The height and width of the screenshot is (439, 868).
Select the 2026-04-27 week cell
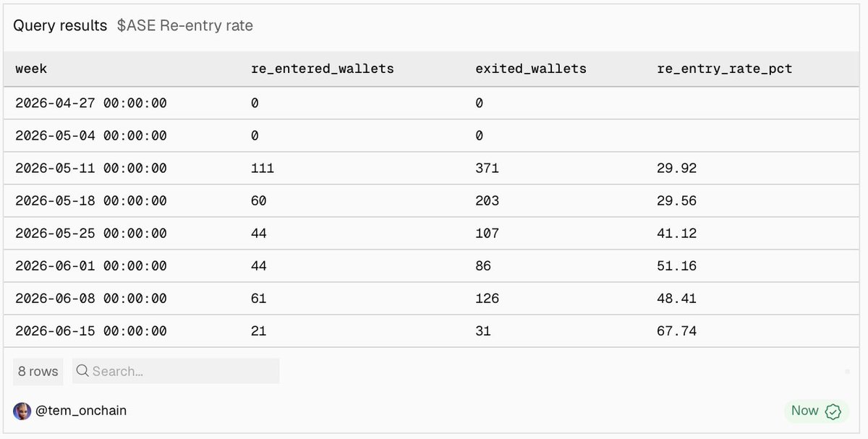[91, 103]
